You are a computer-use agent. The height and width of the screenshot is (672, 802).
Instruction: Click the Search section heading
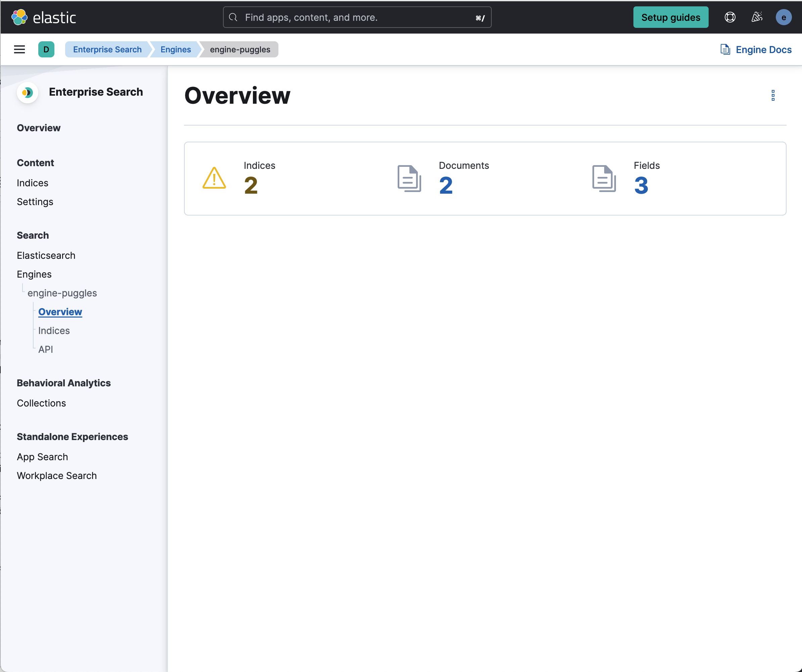(x=33, y=235)
